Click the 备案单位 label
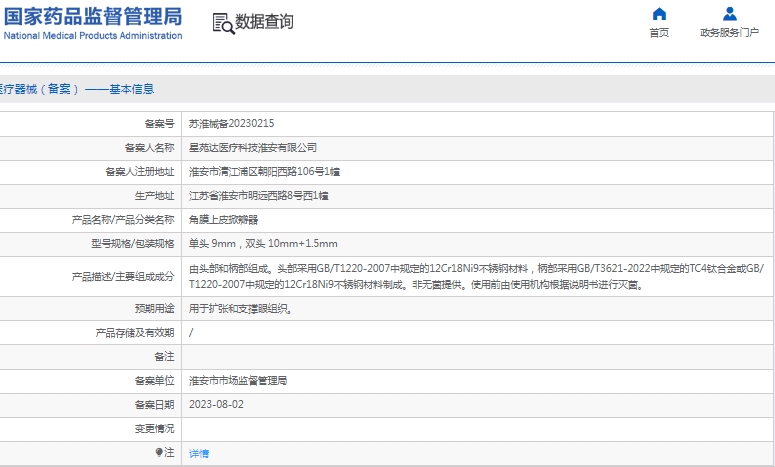775x467 pixels. [154, 381]
